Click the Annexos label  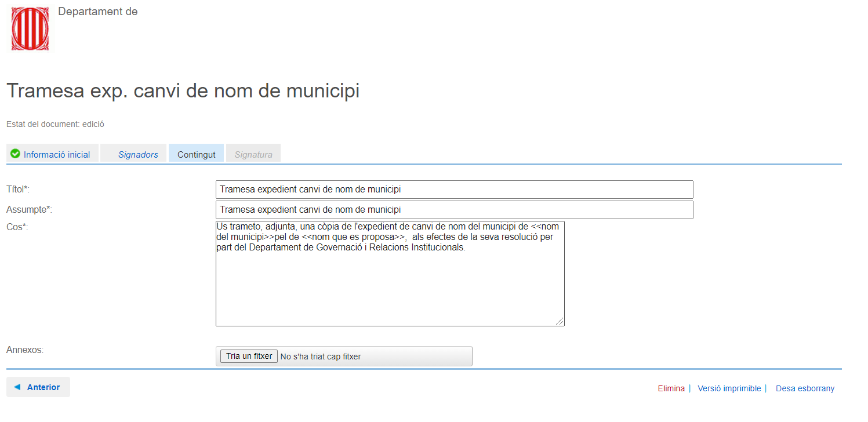coord(25,350)
